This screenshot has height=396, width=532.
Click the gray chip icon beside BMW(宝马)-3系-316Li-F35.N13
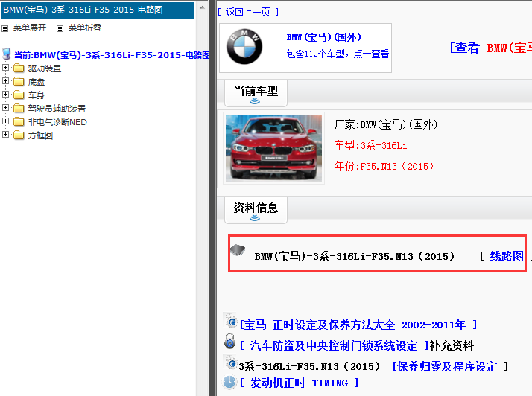coord(238,250)
